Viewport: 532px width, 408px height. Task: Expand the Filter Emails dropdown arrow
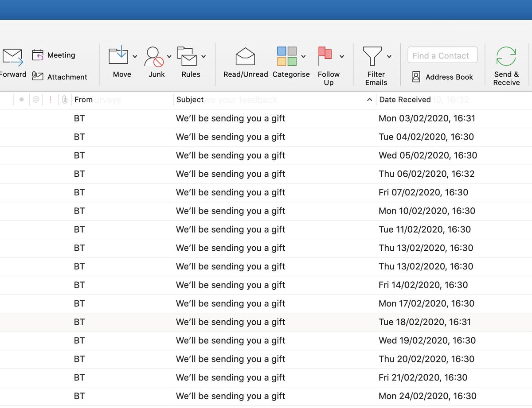coord(389,57)
